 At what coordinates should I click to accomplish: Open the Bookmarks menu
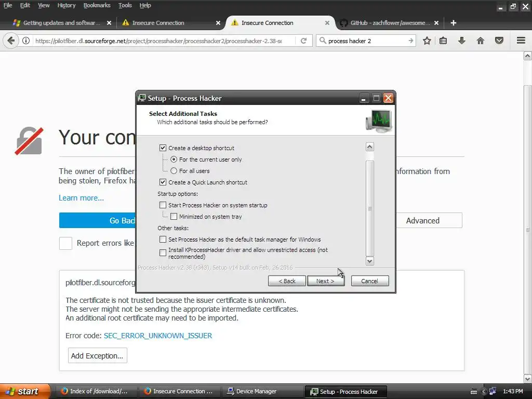coord(97,5)
